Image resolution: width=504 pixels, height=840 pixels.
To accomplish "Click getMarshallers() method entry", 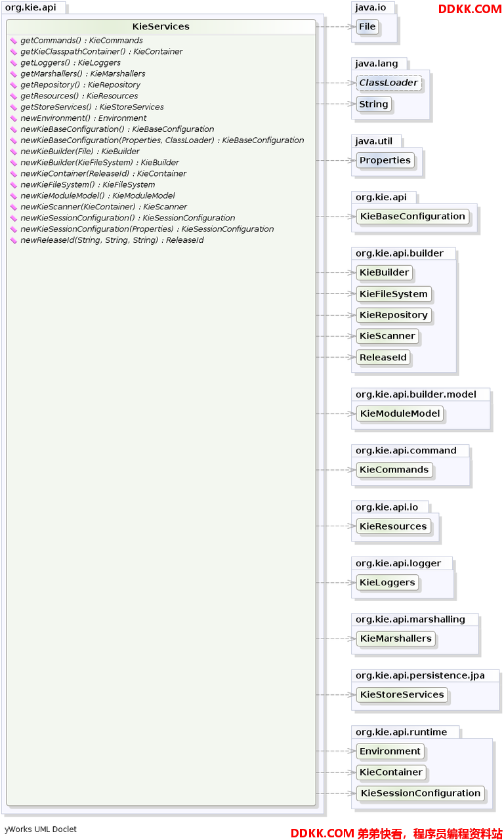I will [x=83, y=74].
